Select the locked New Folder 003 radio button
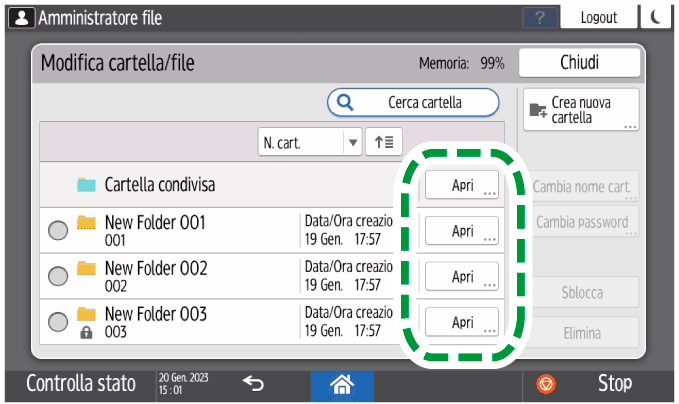The height and width of the screenshot is (404, 679). click(58, 322)
